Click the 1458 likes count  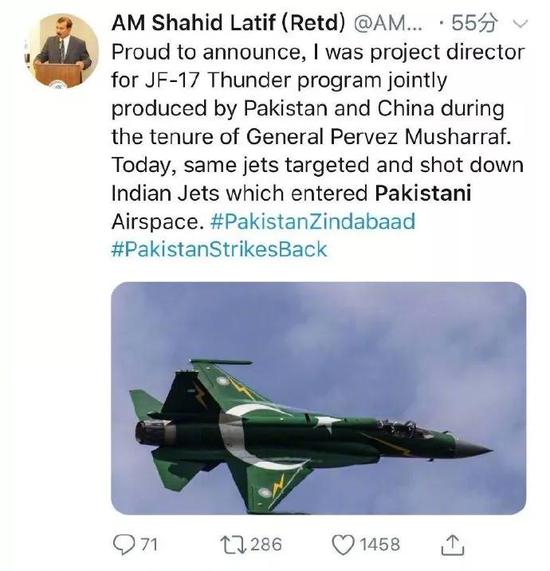pos(380,545)
